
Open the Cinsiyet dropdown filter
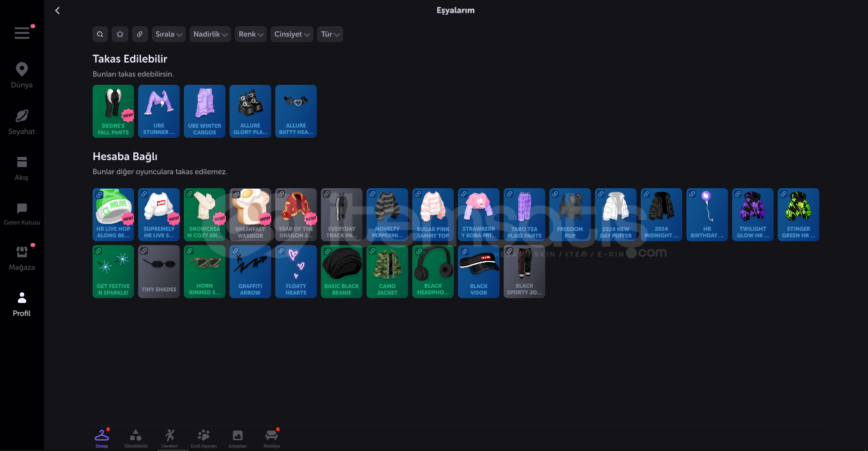point(292,34)
